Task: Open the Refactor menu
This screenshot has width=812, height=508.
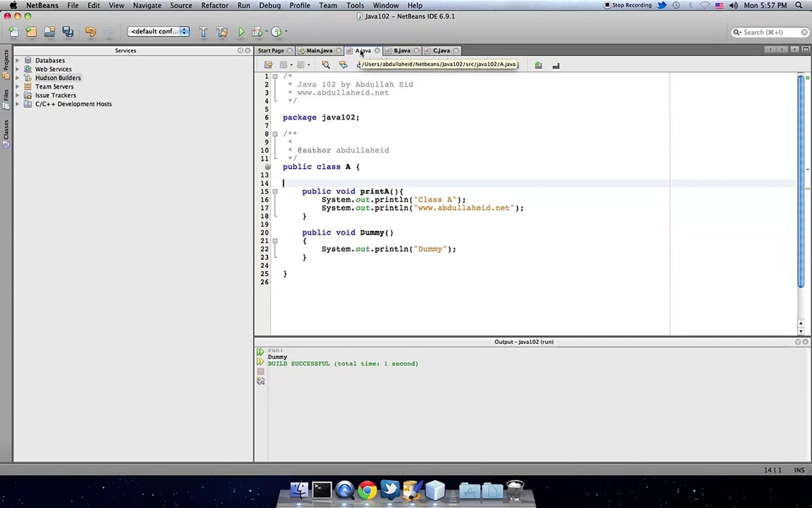Action: coord(215,5)
